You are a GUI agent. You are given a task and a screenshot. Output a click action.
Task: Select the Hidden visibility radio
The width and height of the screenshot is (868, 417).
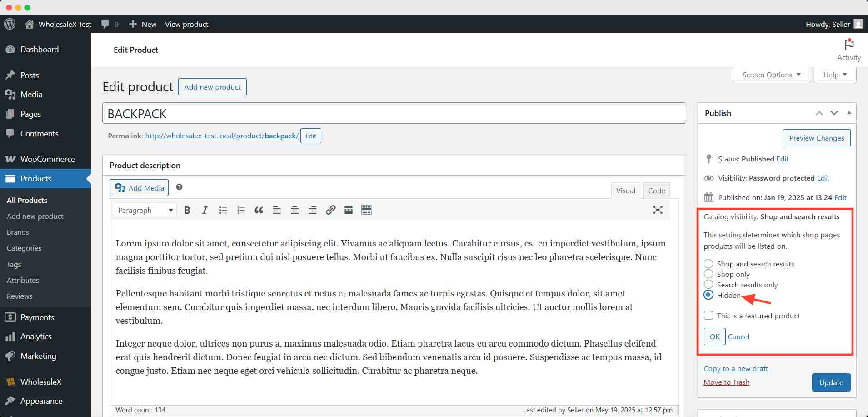pos(708,295)
